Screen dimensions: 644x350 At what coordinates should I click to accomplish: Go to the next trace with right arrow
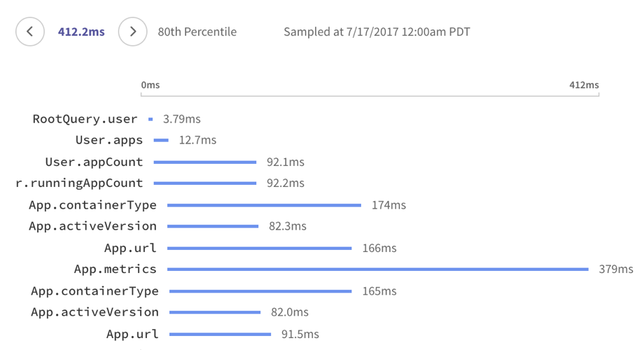point(133,31)
